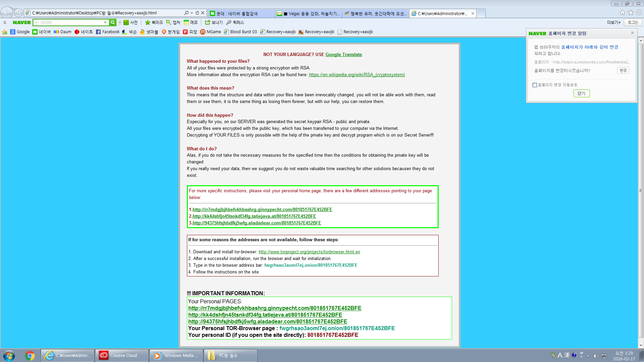Open the MGame favorite
644x362 pixels.
[x=210, y=32]
